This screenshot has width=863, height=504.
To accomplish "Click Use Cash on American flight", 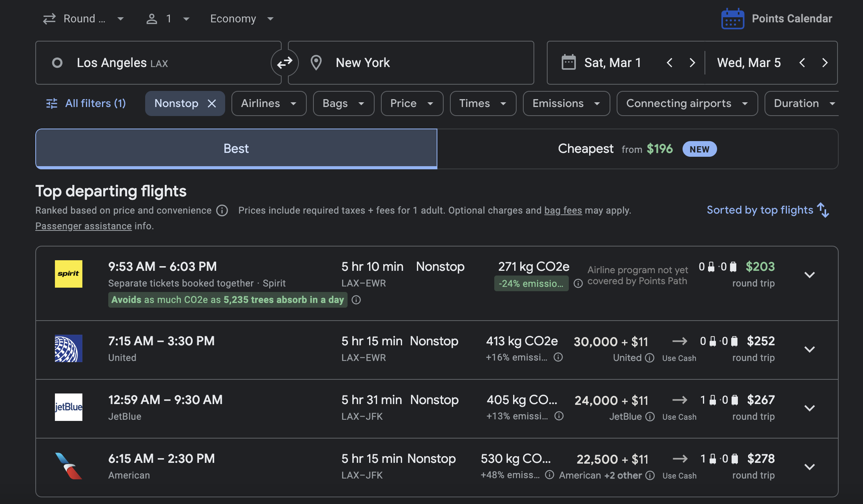I will coord(679,476).
